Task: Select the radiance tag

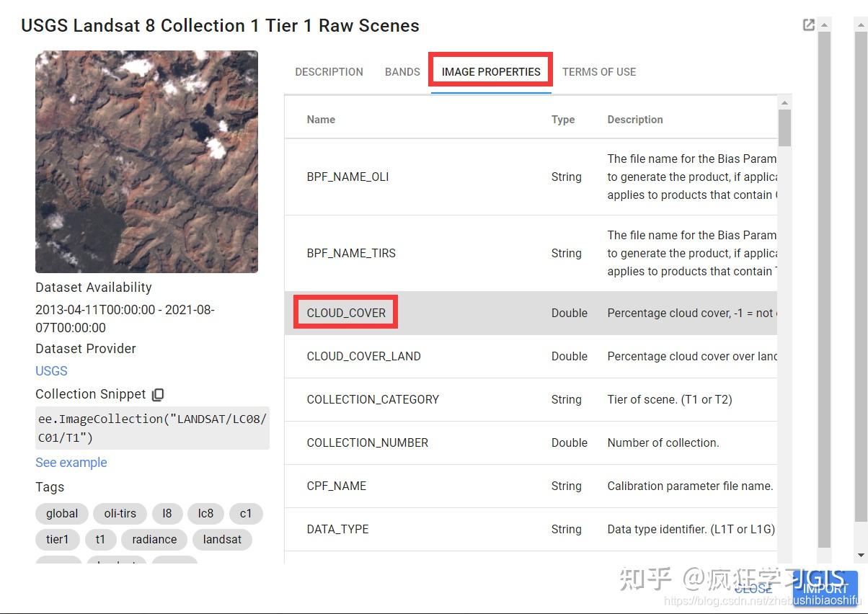Action: click(154, 539)
